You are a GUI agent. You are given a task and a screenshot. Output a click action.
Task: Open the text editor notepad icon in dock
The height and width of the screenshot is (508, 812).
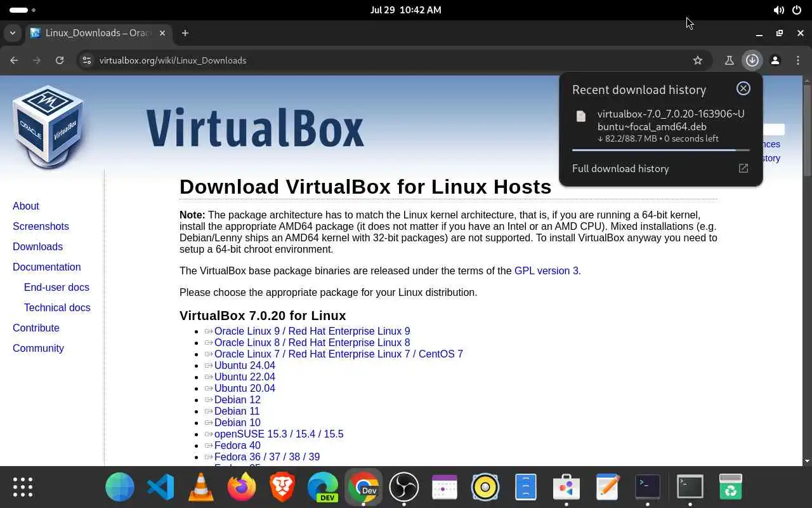point(607,487)
